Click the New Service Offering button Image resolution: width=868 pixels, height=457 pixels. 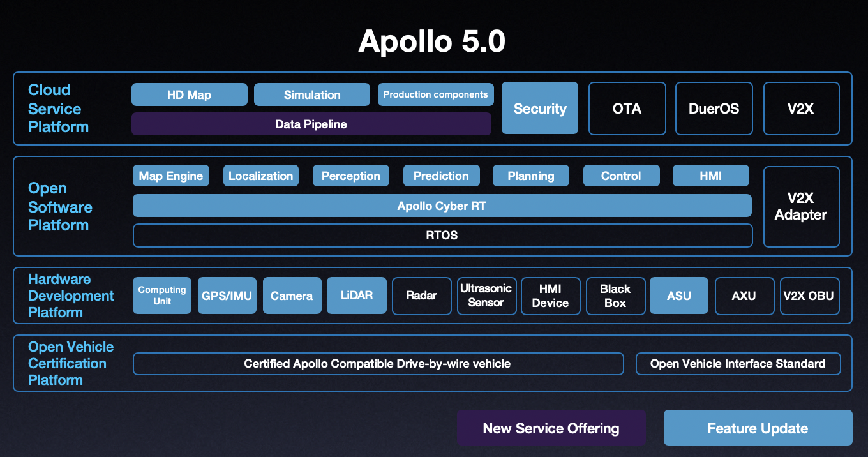click(551, 428)
